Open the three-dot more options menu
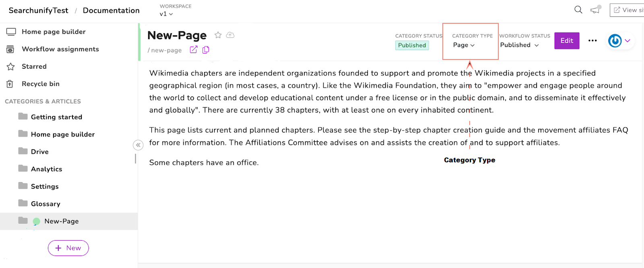This screenshot has width=644, height=268. pos(592,41)
